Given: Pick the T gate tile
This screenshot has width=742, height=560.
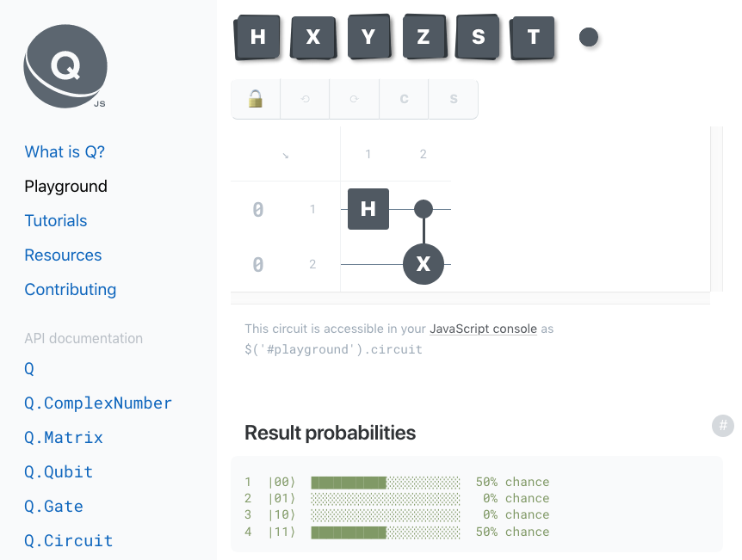Looking at the screenshot, I should pos(534,37).
